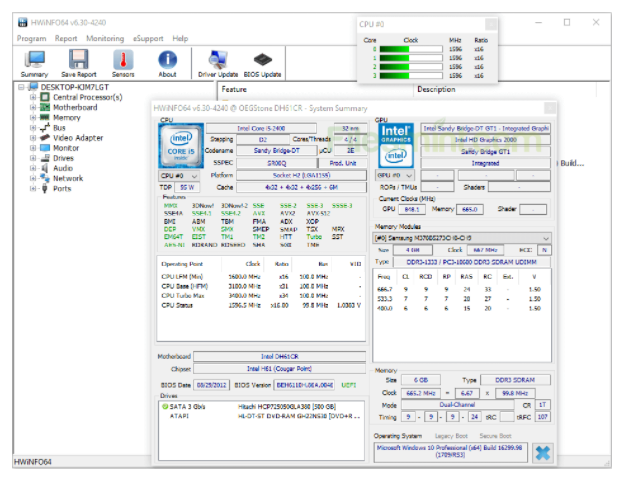Click the Ports plug icon

(x=45, y=188)
